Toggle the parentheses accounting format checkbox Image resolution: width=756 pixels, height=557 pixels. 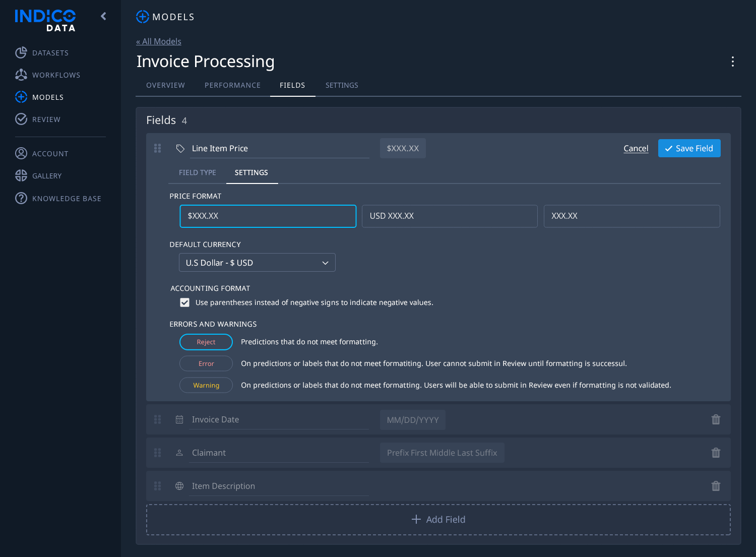coord(185,302)
